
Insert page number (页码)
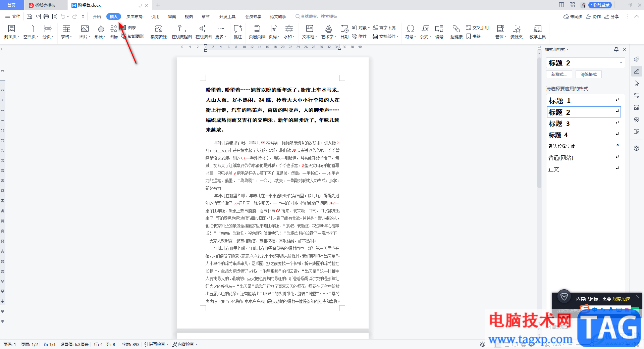(274, 32)
